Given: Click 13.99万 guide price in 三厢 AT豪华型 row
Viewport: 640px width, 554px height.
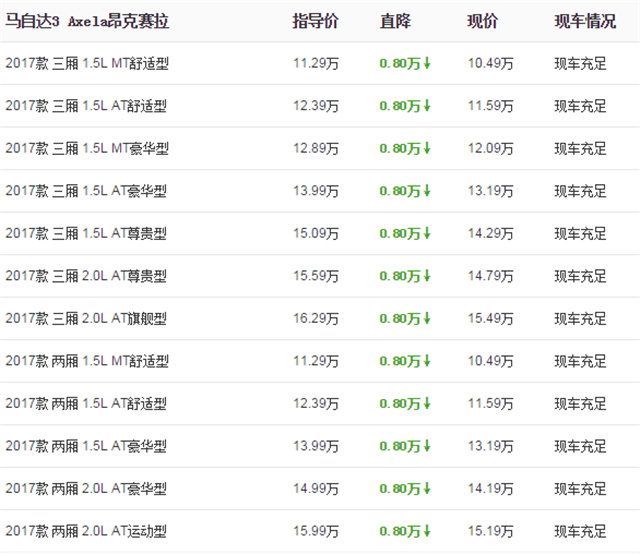Looking at the screenshot, I should click(316, 191).
